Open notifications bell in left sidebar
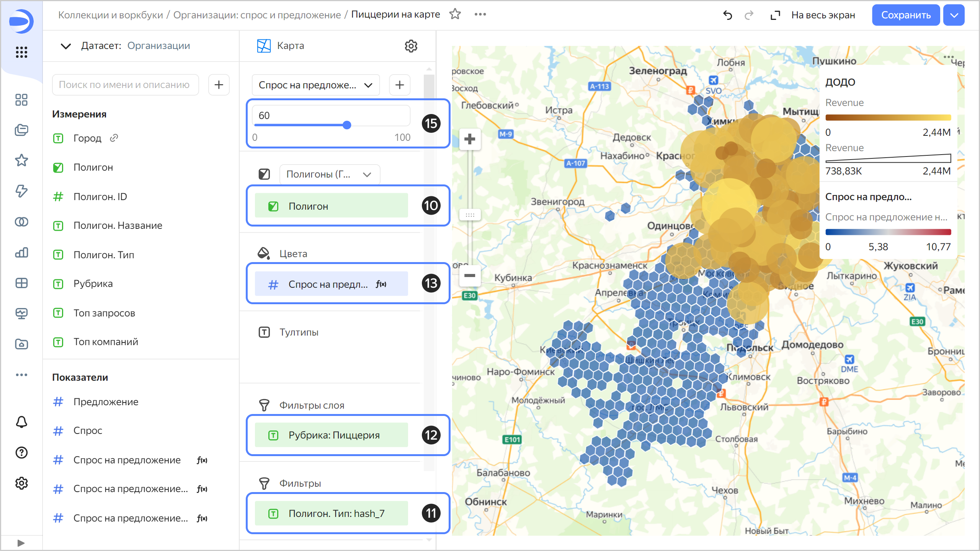 click(x=21, y=422)
